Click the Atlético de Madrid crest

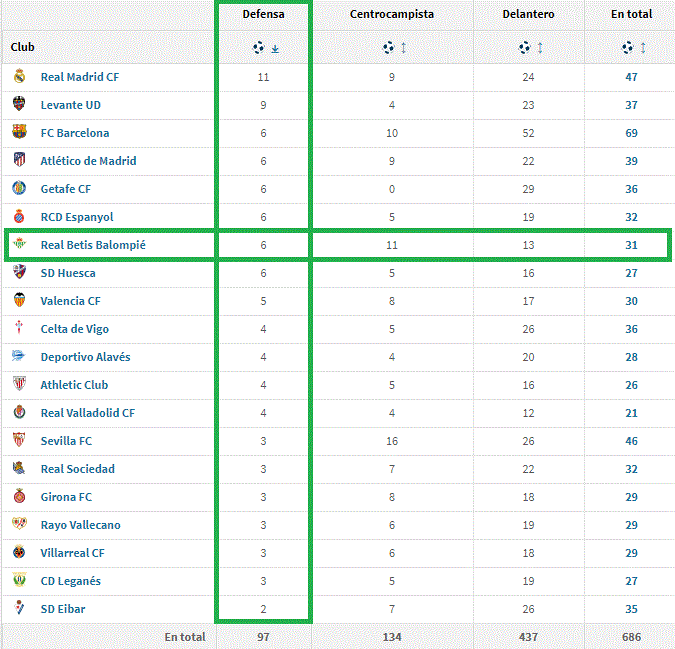pyautogui.click(x=19, y=161)
